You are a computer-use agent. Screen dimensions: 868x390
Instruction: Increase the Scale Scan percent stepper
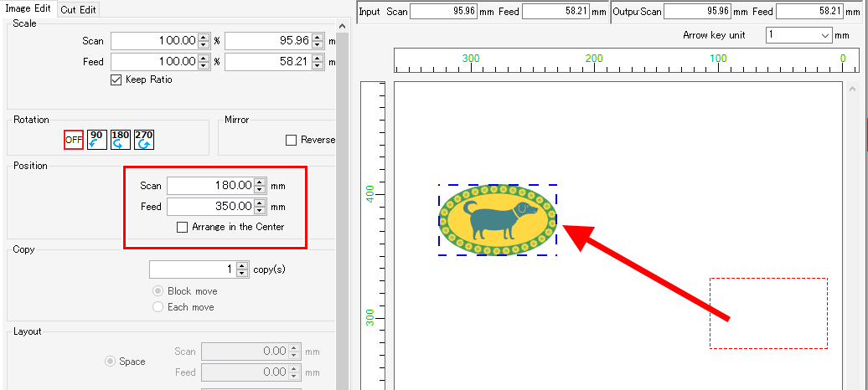tap(204, 37)
